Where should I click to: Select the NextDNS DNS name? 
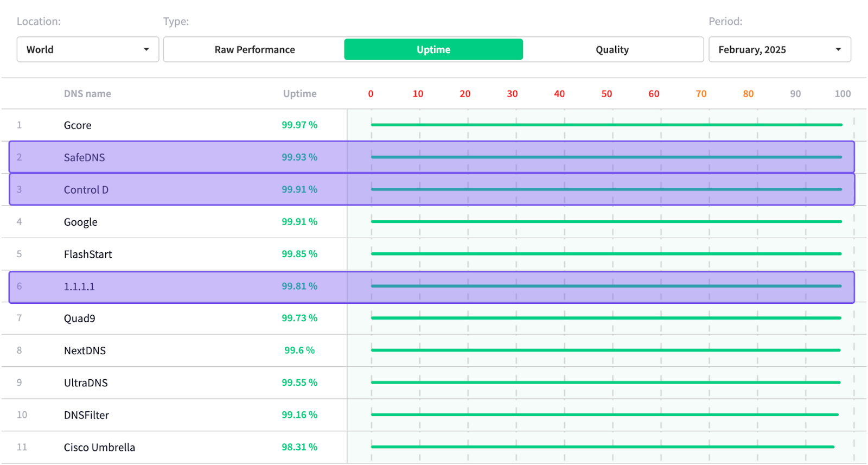point(85,351)
